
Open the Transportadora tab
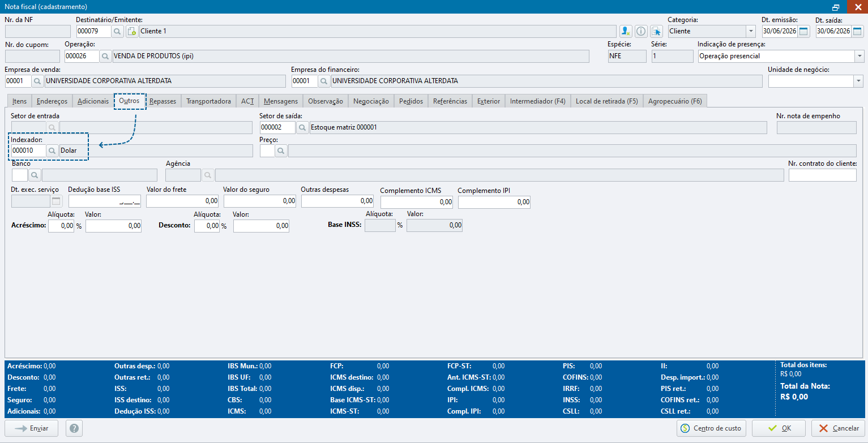tap(208, 101)
